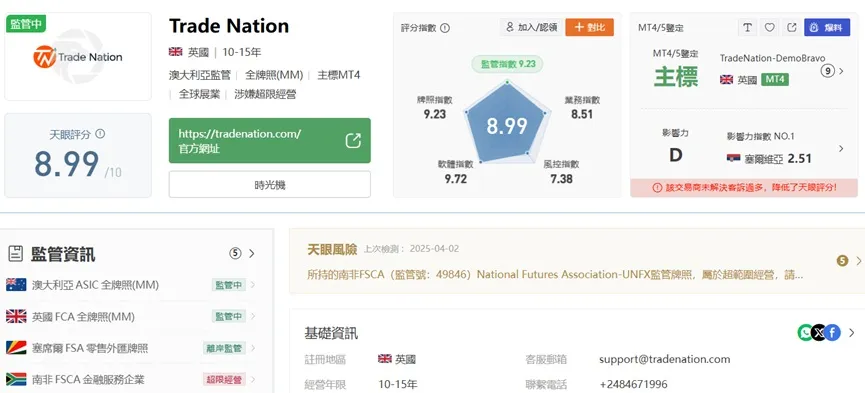Click the info icon next to 評分指數

click(x=445, y=28)
